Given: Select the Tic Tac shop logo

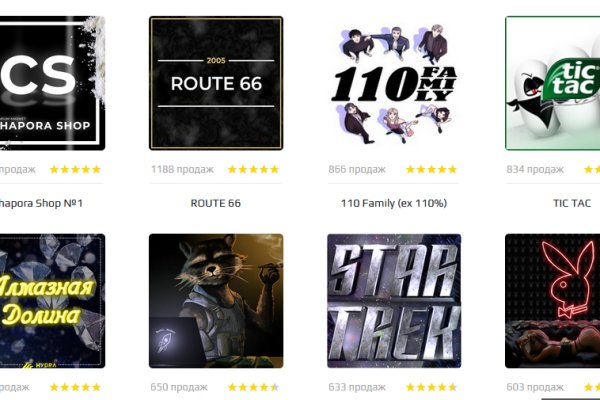Looking at the screenshot, I should click(553, 83).
